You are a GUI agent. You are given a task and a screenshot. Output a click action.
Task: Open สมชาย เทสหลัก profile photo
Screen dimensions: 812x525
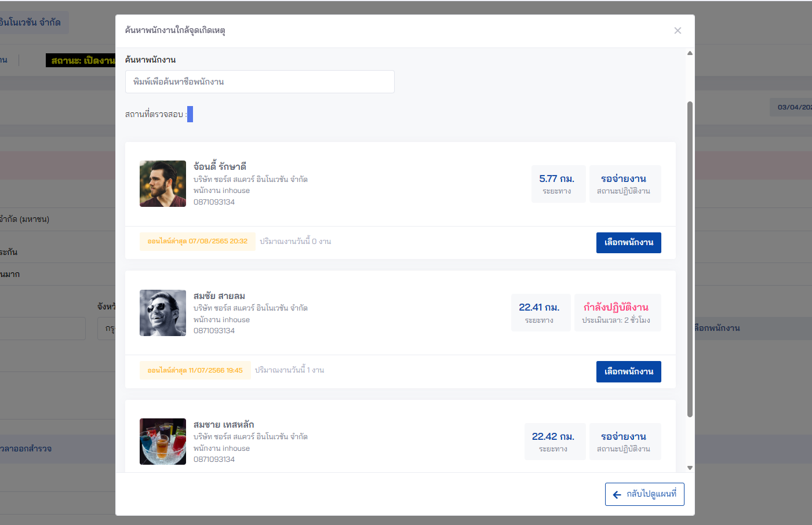163,442
